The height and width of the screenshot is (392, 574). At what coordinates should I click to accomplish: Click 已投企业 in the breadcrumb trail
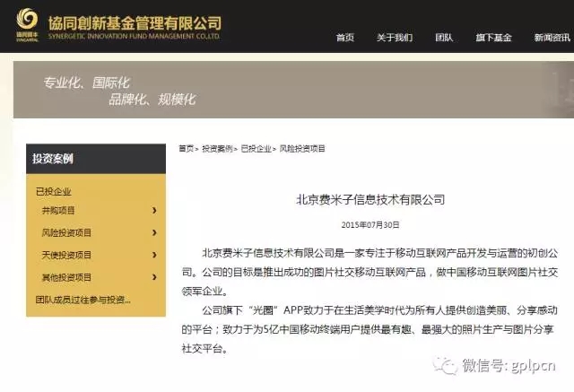[257, 149]
